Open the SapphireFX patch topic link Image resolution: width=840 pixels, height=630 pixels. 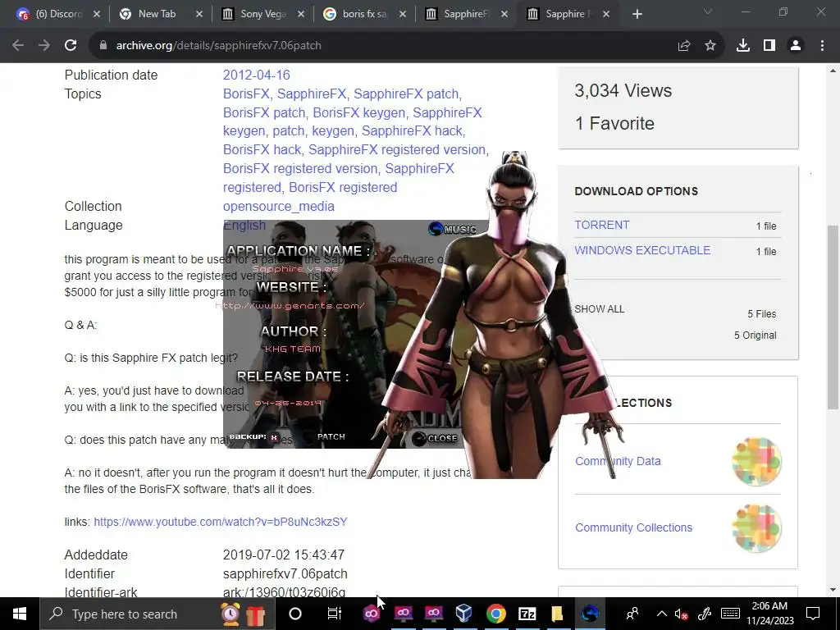click(x=406, y=94)
